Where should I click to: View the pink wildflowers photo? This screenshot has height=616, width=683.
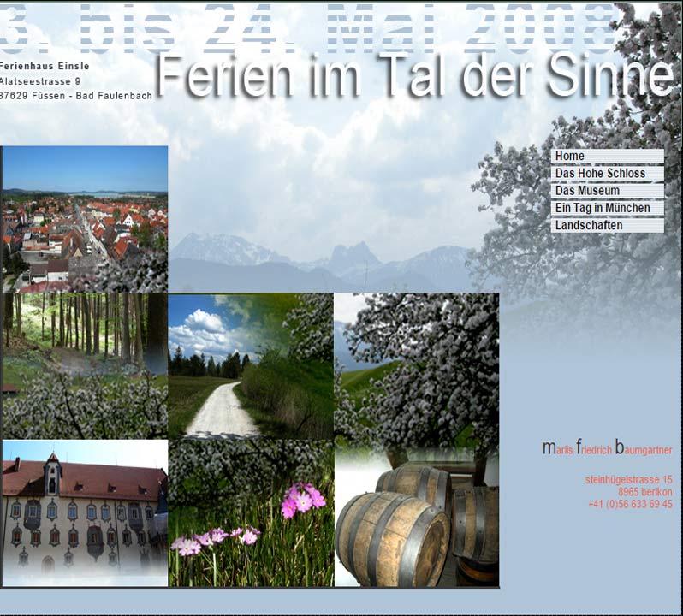coord(250,512)
